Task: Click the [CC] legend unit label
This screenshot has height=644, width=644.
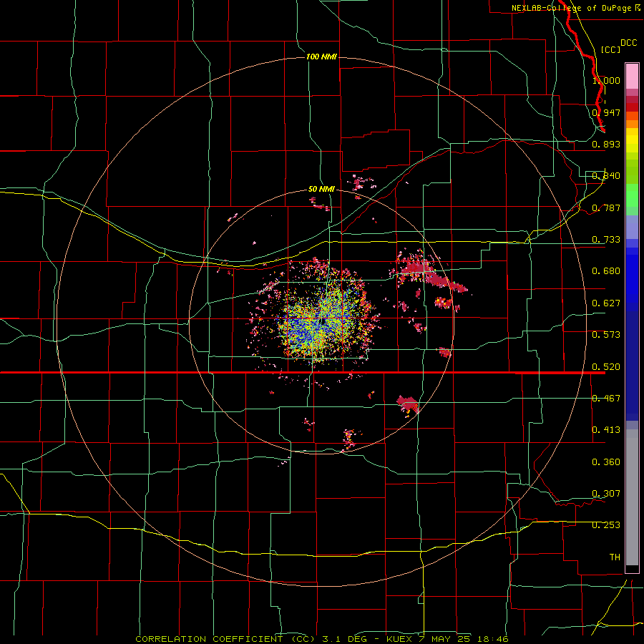Action: (610, 49)
